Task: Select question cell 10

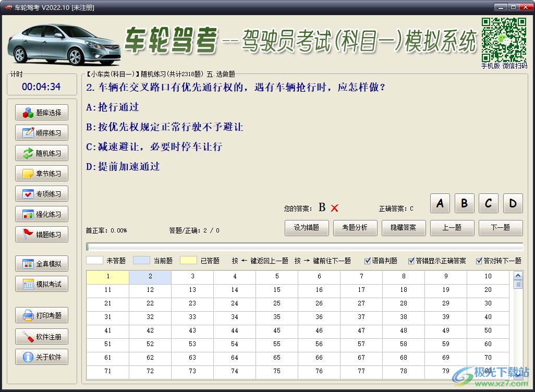Action: point(488,277)
